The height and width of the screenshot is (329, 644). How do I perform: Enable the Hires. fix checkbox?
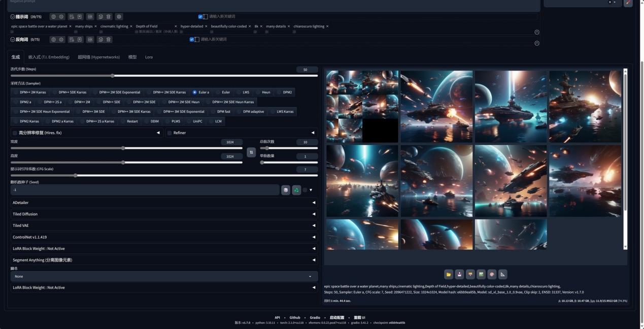15,133
